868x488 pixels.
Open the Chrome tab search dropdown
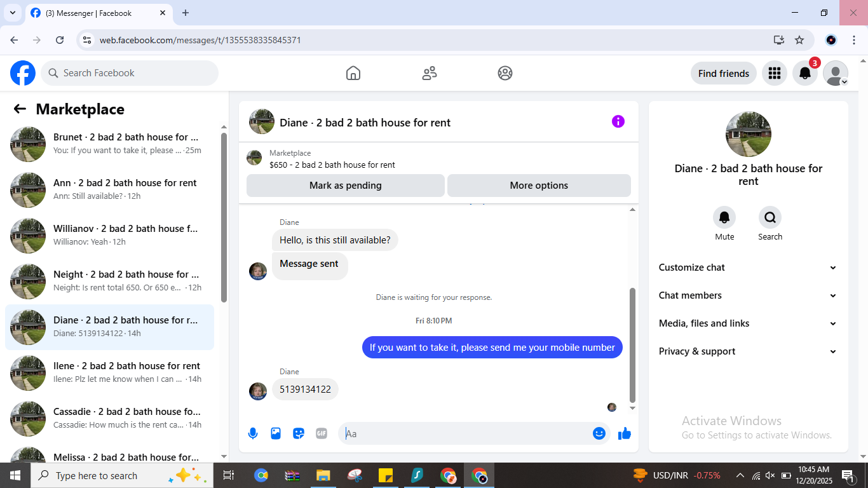[13, 13]
